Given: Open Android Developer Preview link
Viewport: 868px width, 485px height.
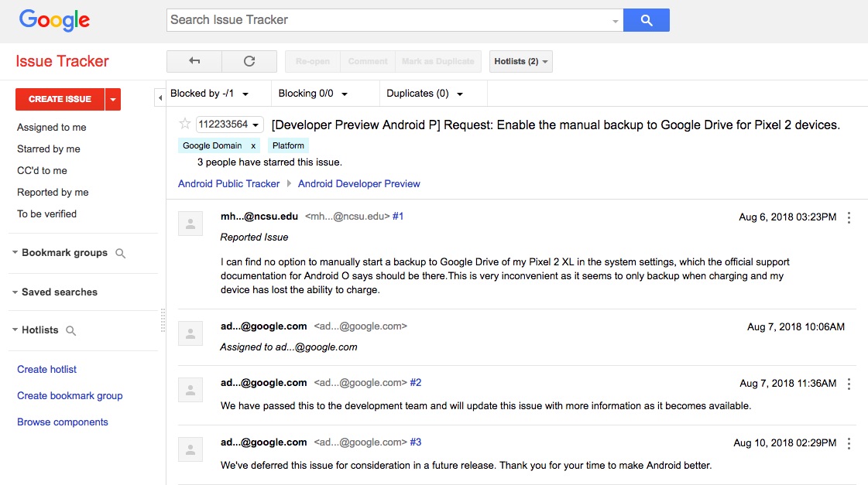Looking at the screenshot, I should click(359, 183).
